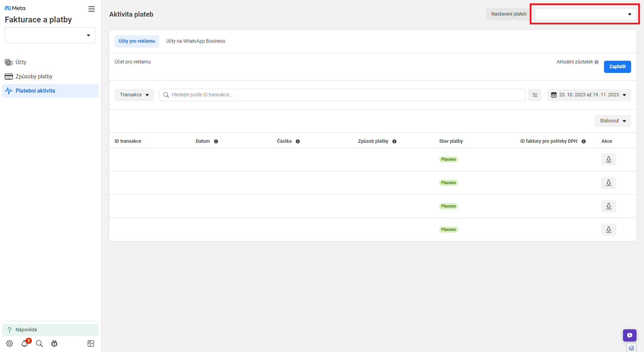Open the search magnifier in sidebar footer
Image resolution: width=644 pixels, height=352 pixels.
pyautogui.click(x=39, y=344)
